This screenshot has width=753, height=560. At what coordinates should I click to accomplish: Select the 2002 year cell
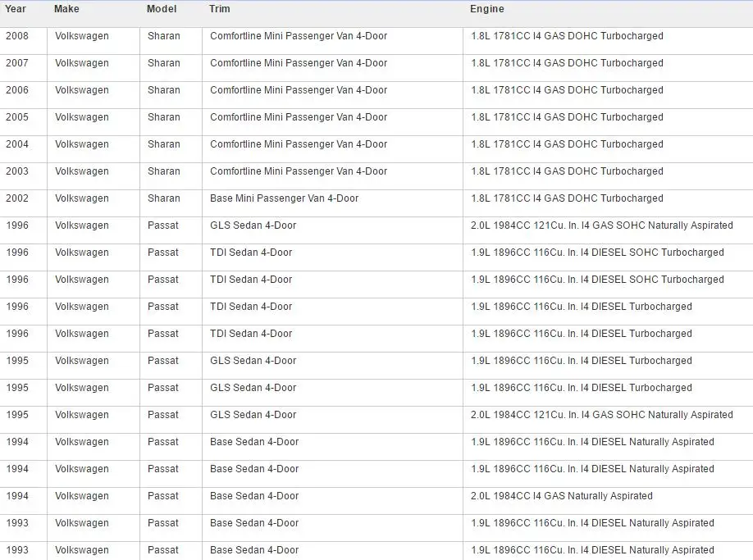[x=17, y=198]
